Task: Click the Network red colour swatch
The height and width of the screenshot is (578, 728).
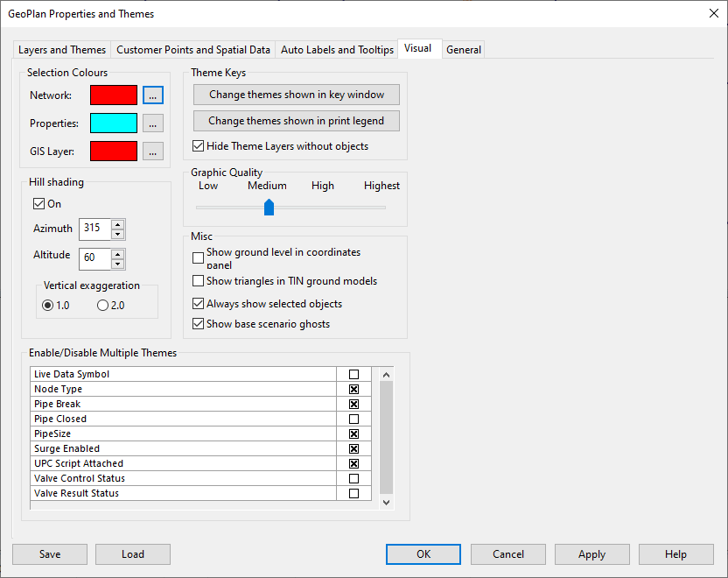Action: click(114, 95)
